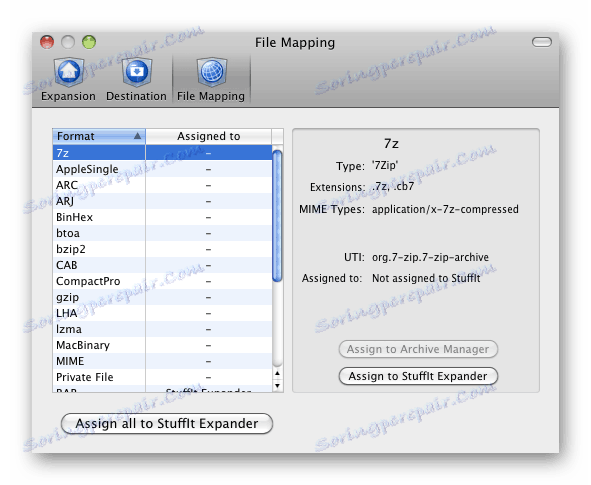Screen dimensions: 591x485
Task: Click the org.7-zip.7-zip-archive UTI value
Action: [430, 257]
